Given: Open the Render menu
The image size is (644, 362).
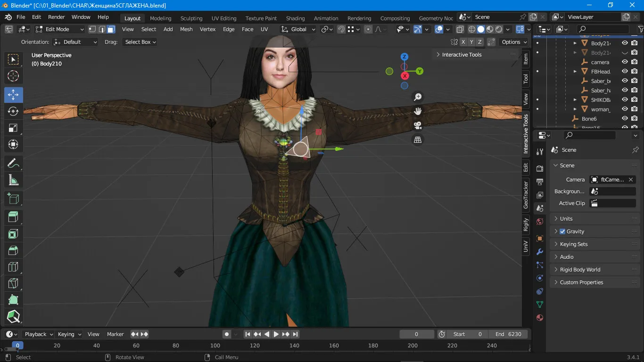Looking at the screenshot, I should (56, 17).
